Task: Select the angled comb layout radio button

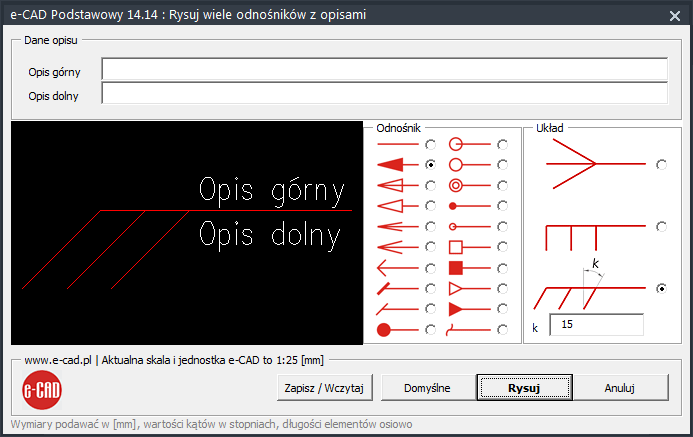Action: pos(662,289)
